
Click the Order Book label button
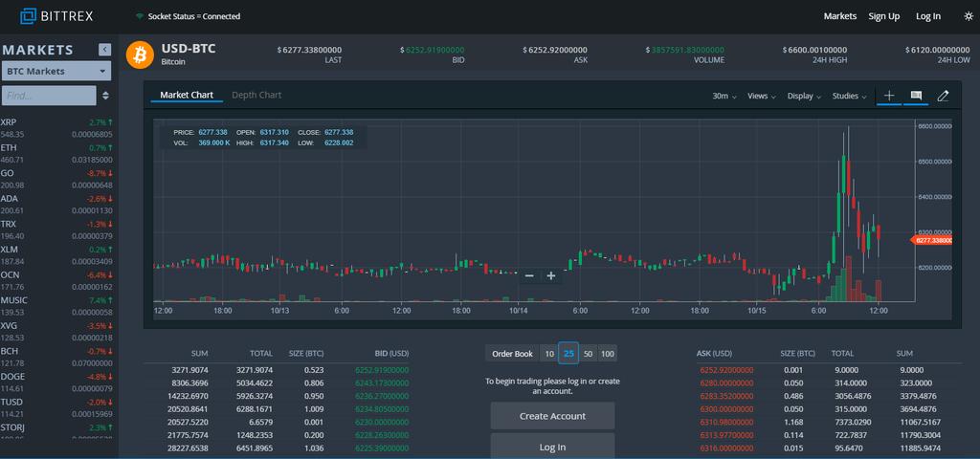(x=512, y=354)
